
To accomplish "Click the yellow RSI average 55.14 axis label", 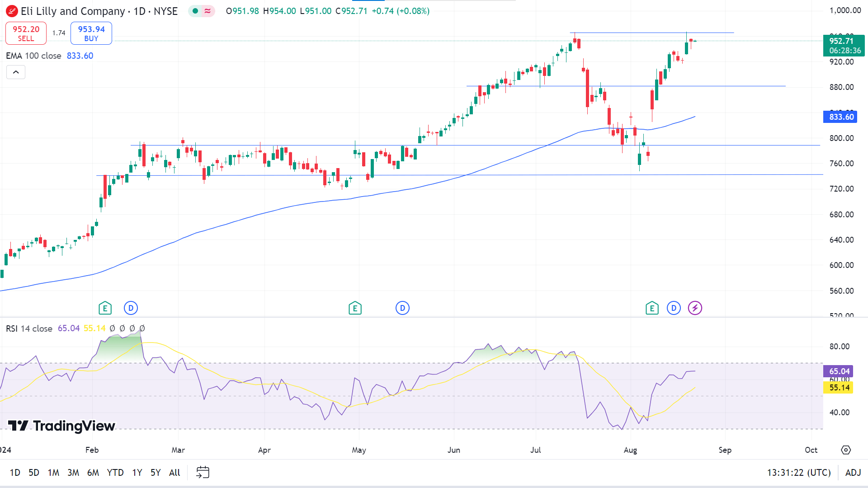I will click(838, 388).
